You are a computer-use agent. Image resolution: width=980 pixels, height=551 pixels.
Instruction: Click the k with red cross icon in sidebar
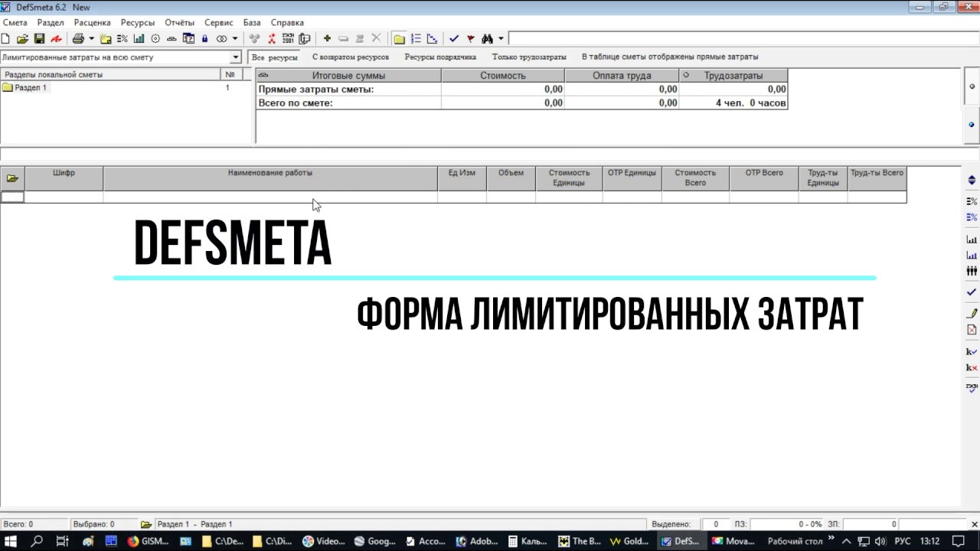972,368
